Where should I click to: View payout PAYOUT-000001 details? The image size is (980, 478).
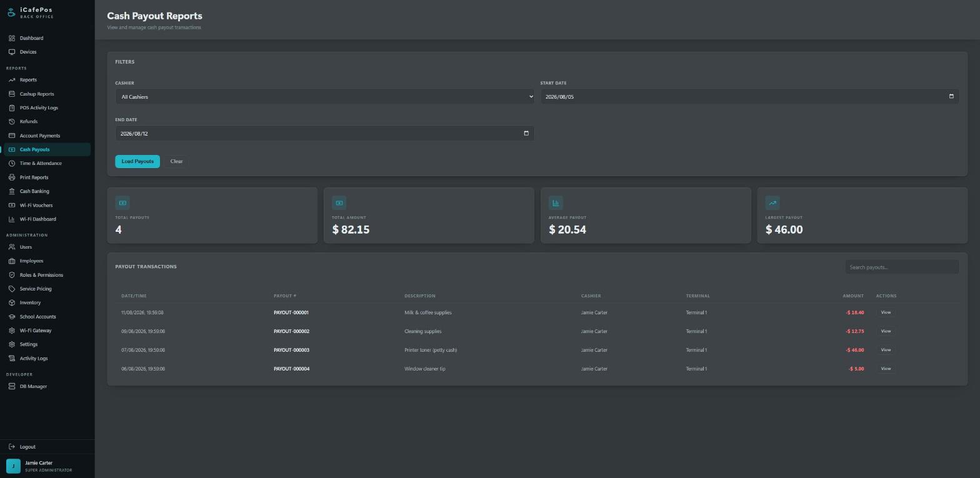tap(886, 312)
